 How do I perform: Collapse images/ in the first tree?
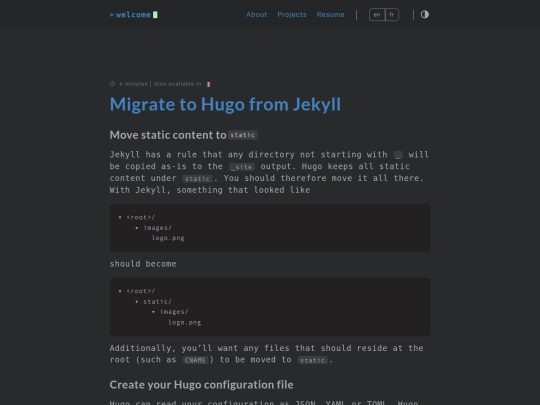137,228
